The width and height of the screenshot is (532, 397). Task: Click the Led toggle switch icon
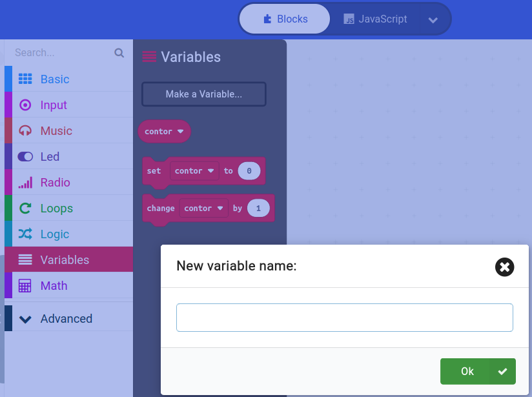(x=25, y=157)
